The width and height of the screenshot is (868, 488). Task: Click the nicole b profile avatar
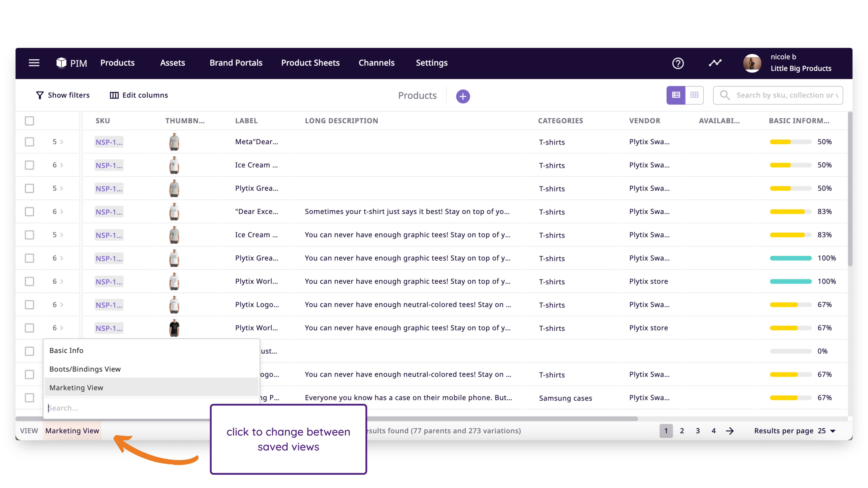pos(752,63)
